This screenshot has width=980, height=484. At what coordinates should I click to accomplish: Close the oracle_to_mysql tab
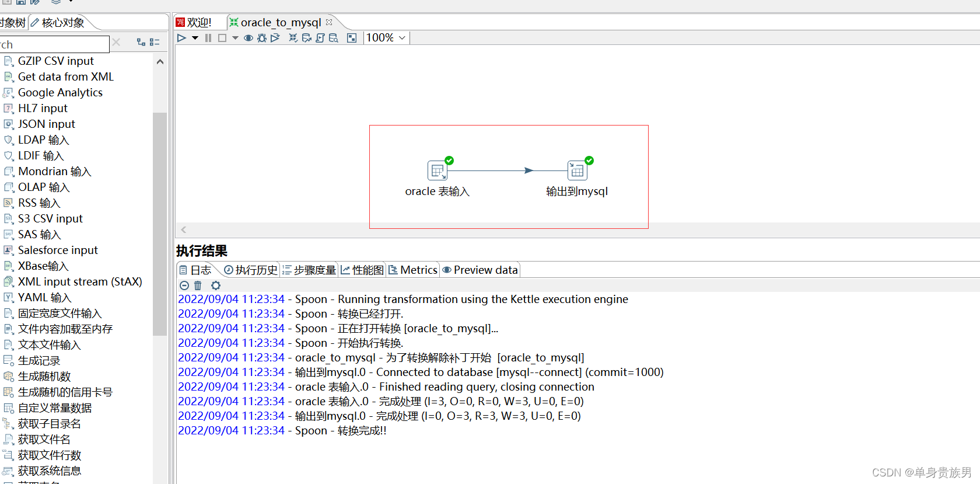(x=329, y=22)
